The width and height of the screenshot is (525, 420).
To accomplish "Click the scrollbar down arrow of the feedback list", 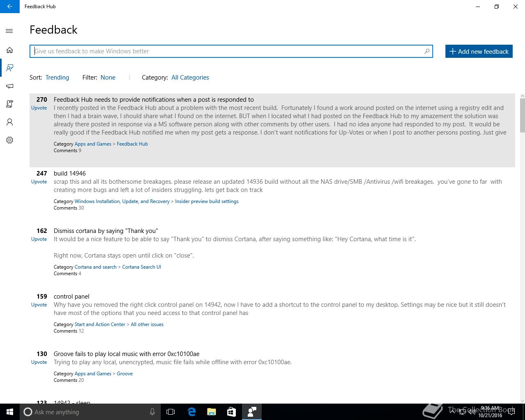I will tap(522, 401).
